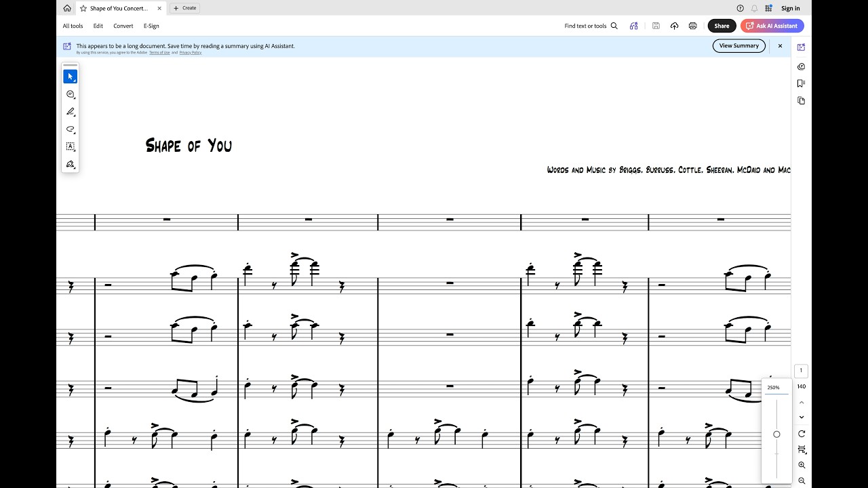Choose the add comment tool
This screenshot has width=868, height=488.
point(71,94)
